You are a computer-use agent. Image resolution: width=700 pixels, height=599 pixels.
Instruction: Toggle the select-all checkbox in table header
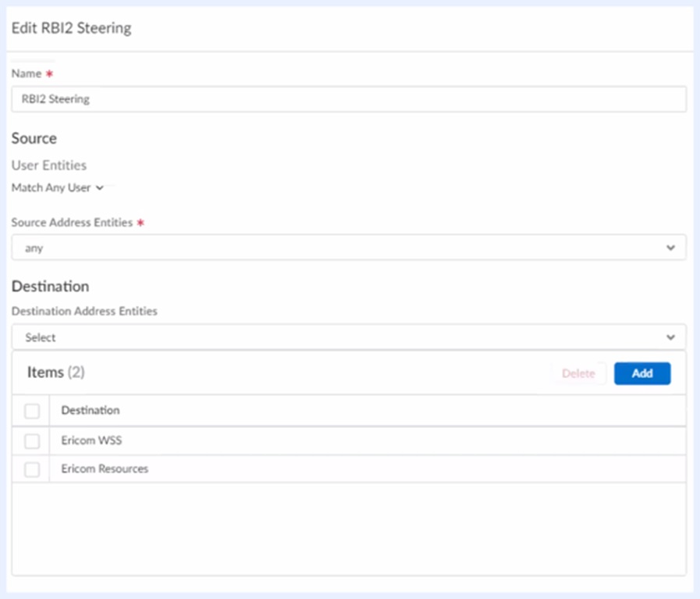coord(32,411)
